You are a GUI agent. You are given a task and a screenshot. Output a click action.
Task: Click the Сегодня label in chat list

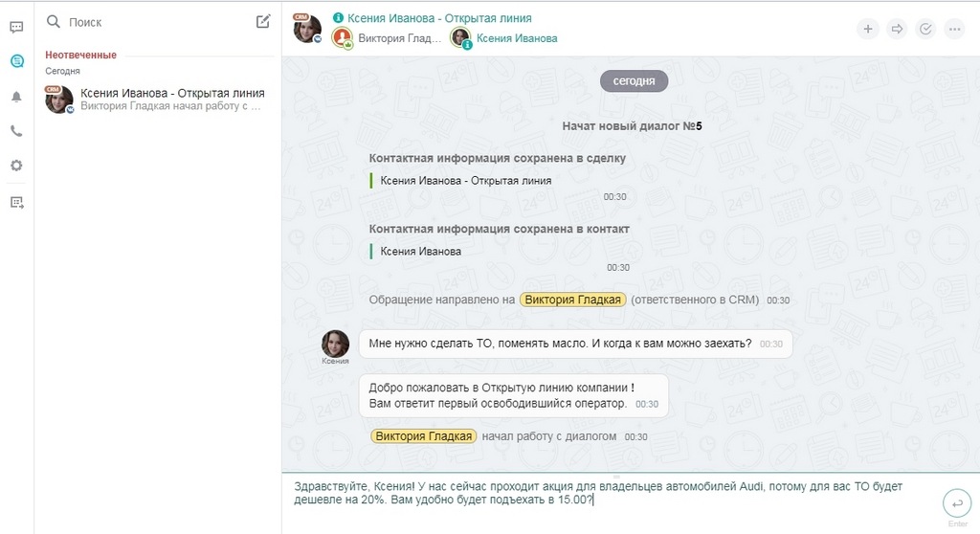coord(62,71)
